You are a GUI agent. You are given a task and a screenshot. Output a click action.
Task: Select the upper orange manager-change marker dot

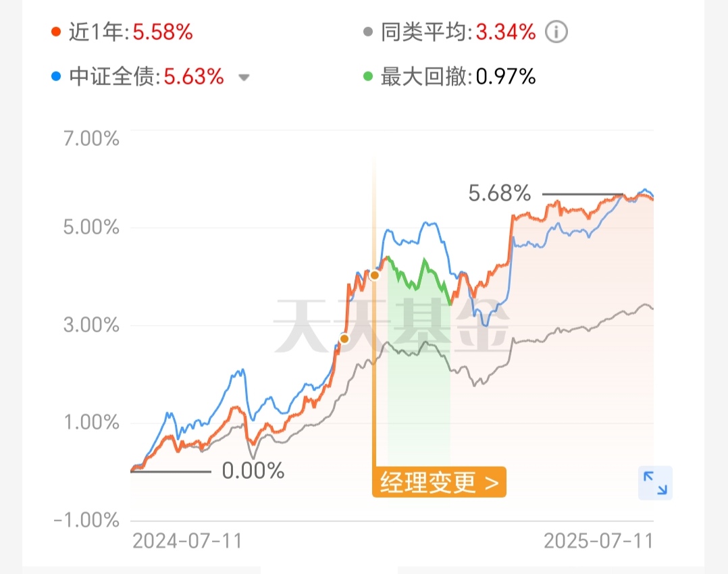(x=375, y=276)
